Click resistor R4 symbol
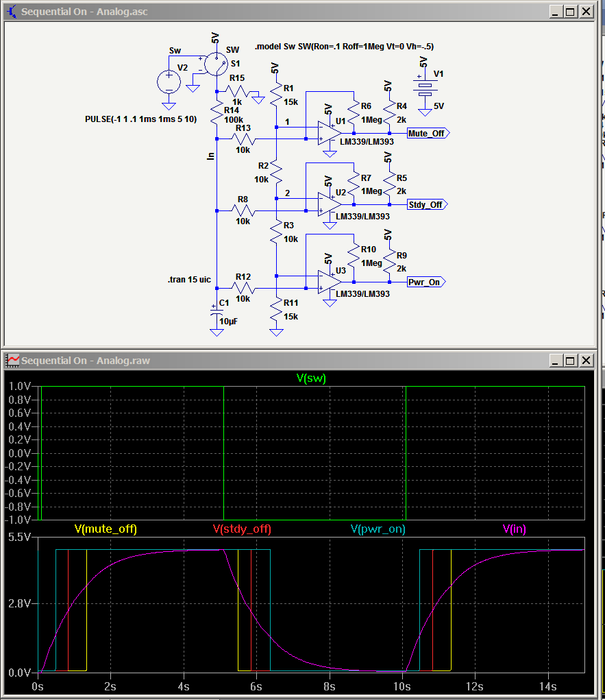Viewport: 605px width, 700px height. [x=389, y=112]
